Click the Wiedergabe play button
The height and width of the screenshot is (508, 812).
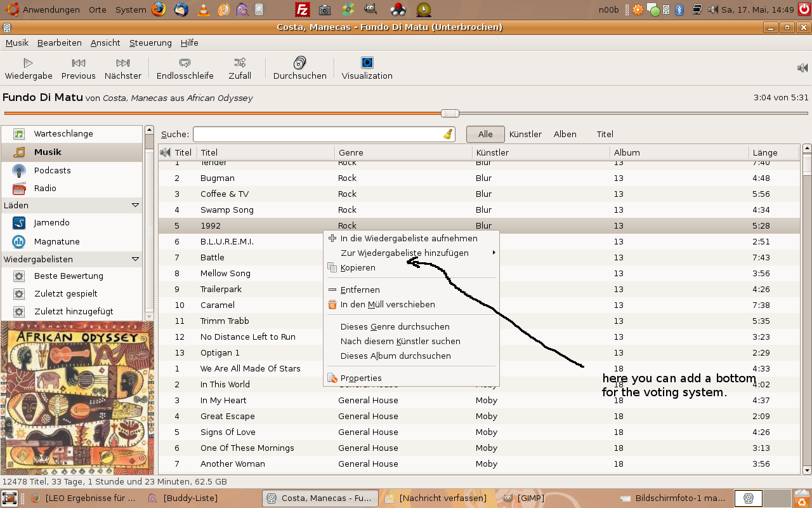29,69
